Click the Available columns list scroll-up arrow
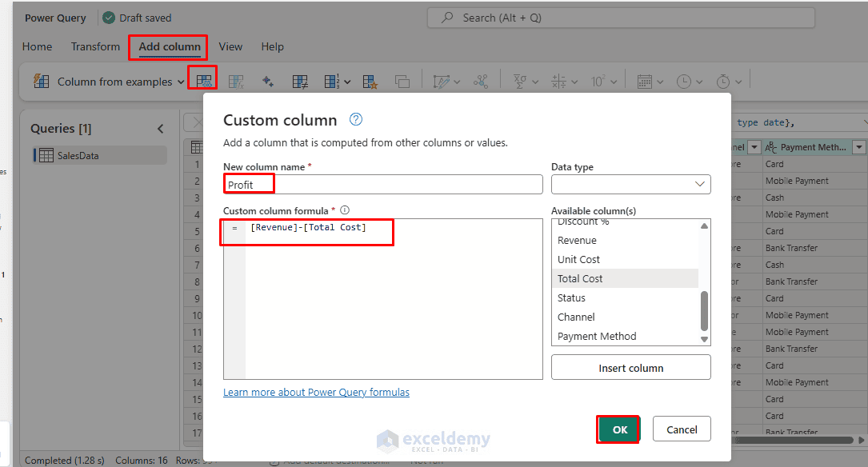This screenshot has height=467, width=868. (x=704, y=226)
